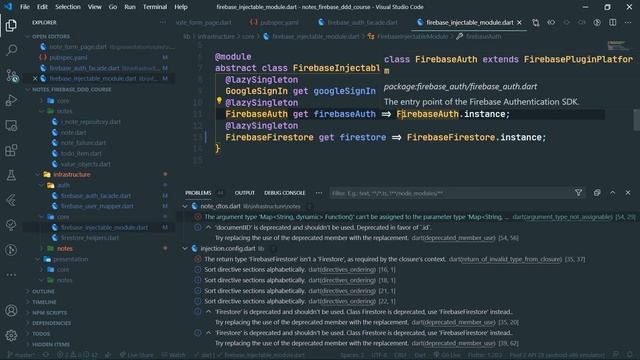640x360 pixels.
Task: Open the Edit menu
Action: (42, 7)
